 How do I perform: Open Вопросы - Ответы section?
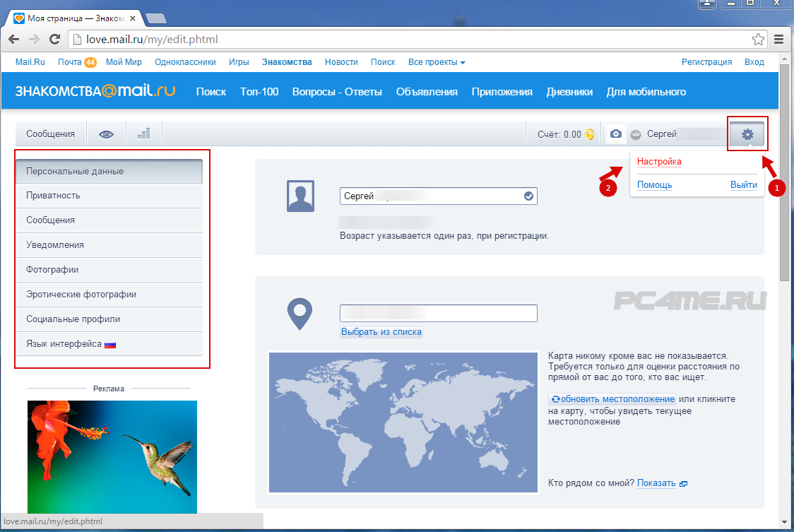coord(337,92)
